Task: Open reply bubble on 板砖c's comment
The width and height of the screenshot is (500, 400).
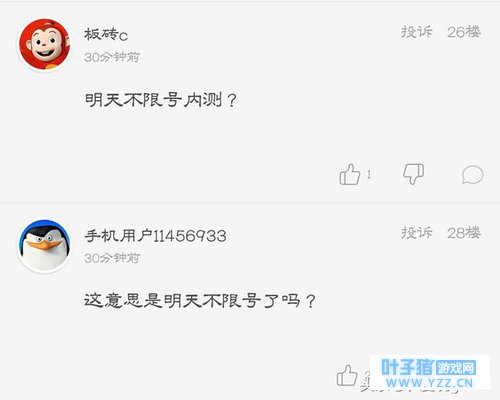Action: coord(472,175)
